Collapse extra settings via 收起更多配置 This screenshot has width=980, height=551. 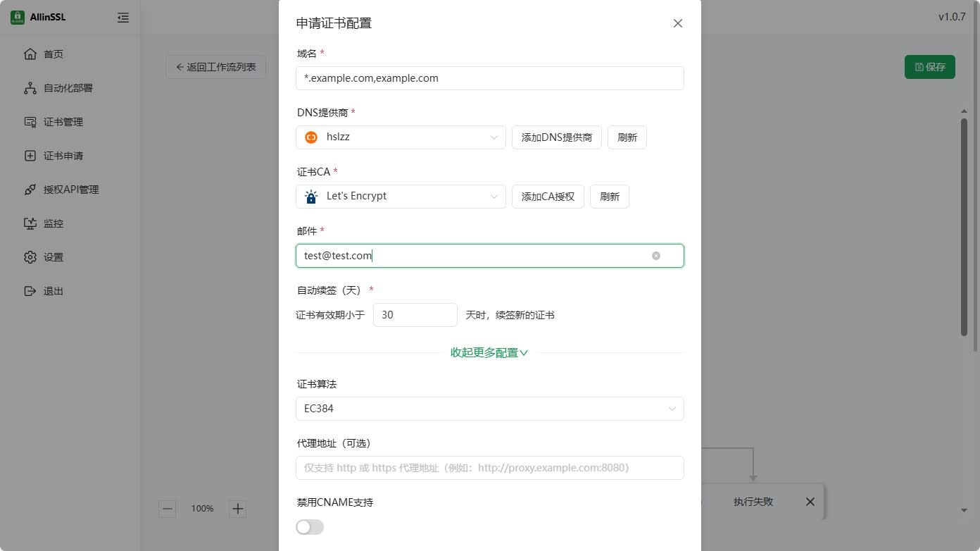coord(489,352)
